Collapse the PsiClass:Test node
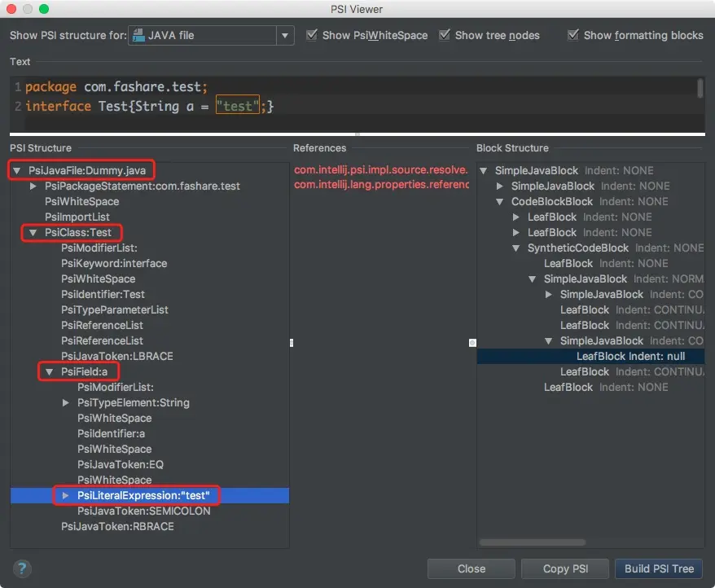The width and height of the screenshot is (715, 588). coord(33,233)
